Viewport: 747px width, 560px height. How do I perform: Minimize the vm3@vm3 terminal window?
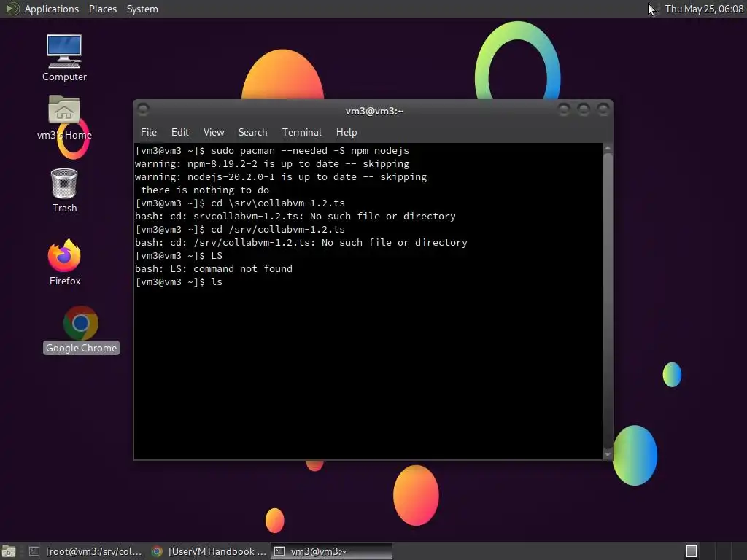[564, 109]
